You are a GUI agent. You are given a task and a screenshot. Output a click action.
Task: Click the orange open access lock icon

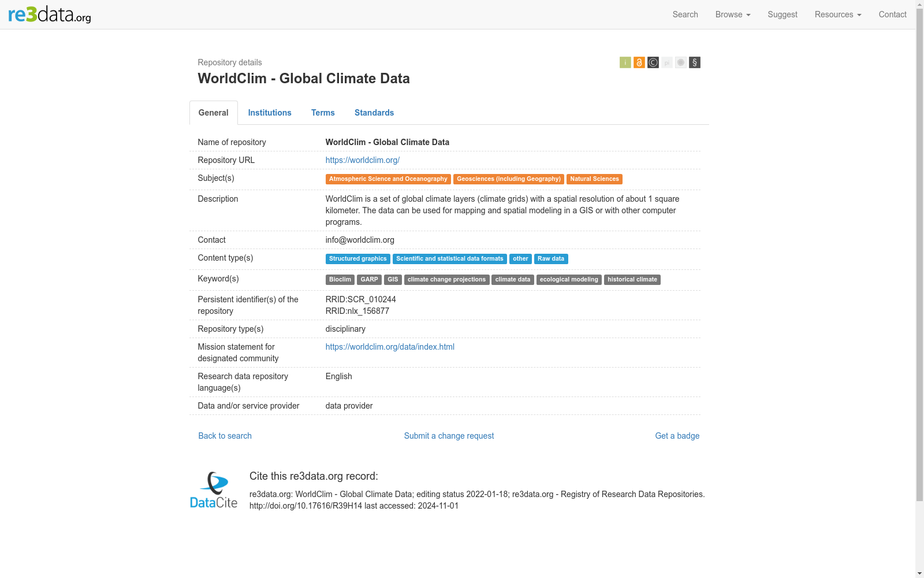(x=639, y=62)
